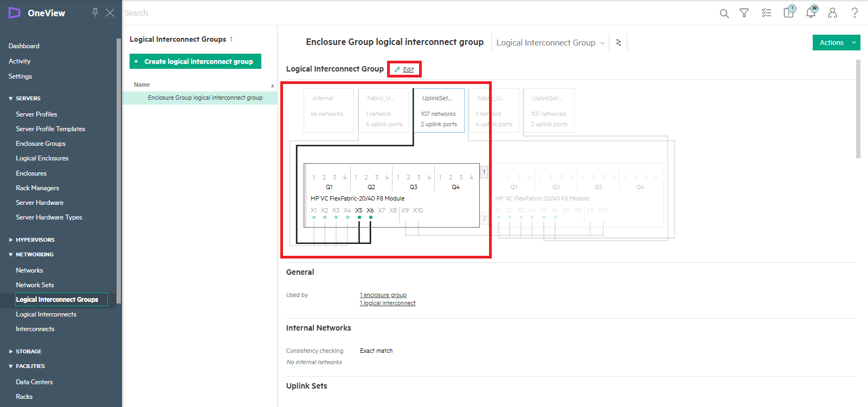Open Interconnects in the sidebar

(35, 329)
